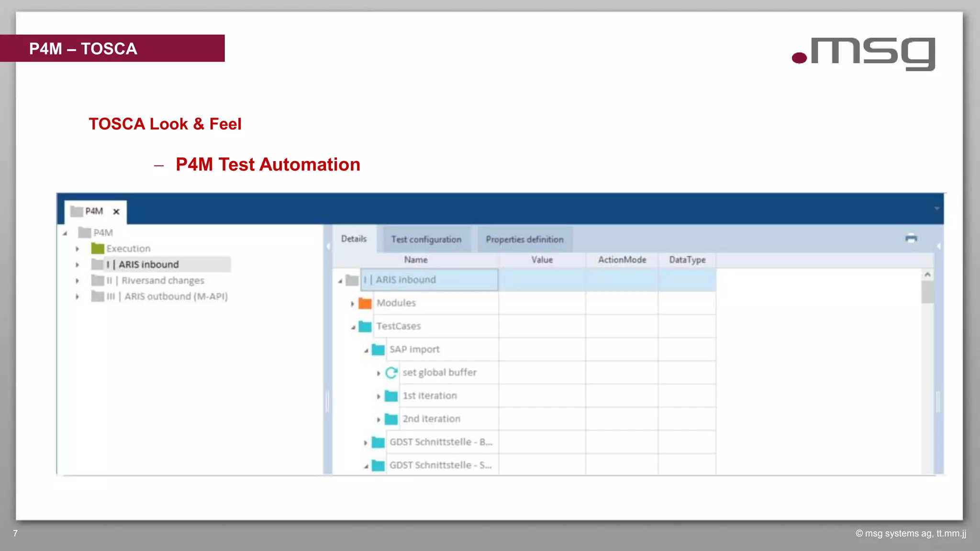
Task: Close the P4M tab
Action: [116, 211]
